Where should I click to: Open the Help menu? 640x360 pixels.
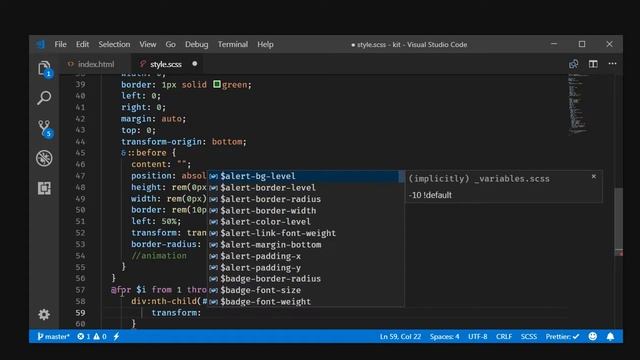[265, 44]
